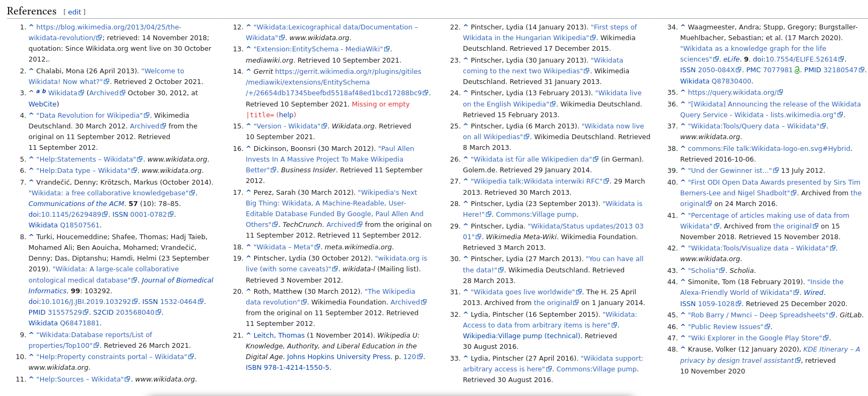Click the caret back-link of reference 35 (query.wikidata.org)
This screenshot has width=868, height=396.
point(683,92)
